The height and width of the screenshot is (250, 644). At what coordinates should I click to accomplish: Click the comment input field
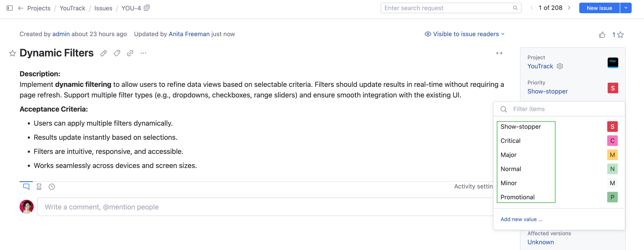point(175,207)
